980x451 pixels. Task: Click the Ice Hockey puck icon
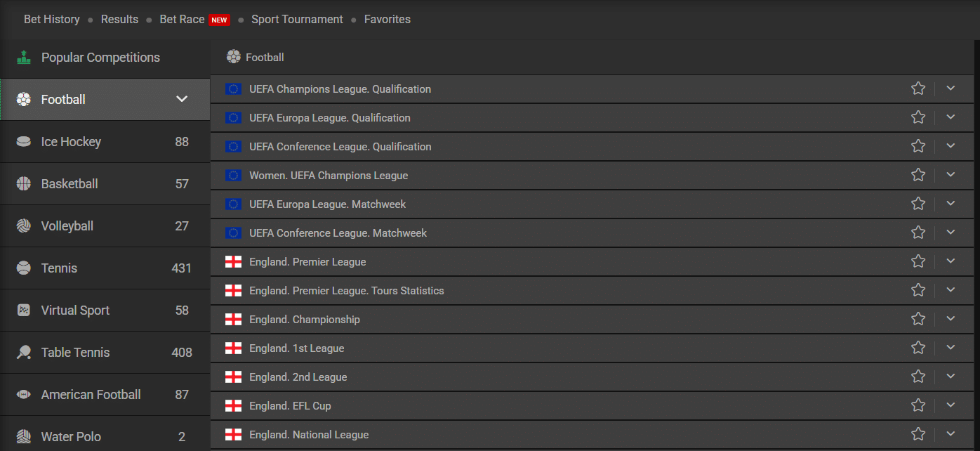(23, 141)
